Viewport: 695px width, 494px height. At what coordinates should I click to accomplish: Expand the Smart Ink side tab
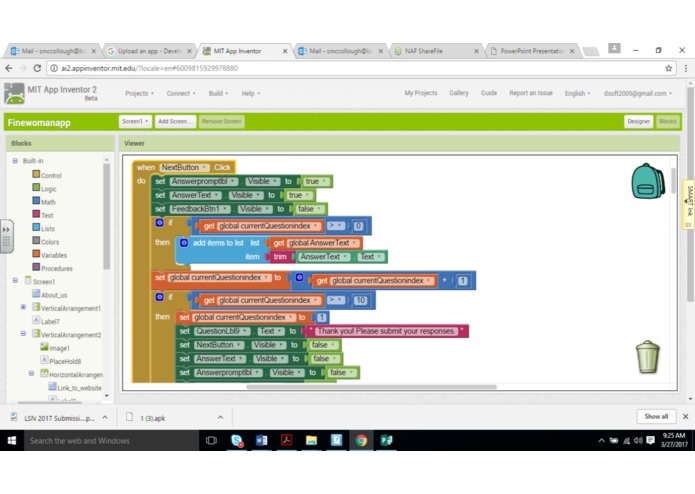(688, 204)
